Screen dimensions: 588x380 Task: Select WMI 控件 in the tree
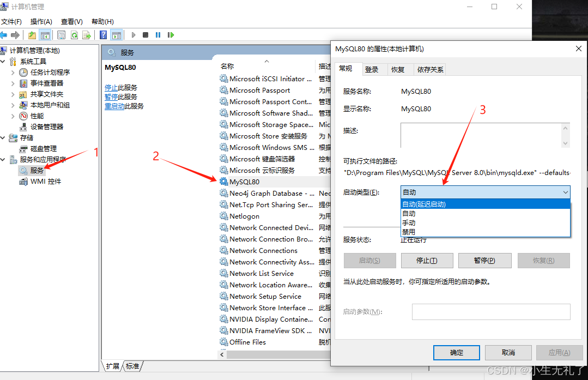tap(45, 181)
